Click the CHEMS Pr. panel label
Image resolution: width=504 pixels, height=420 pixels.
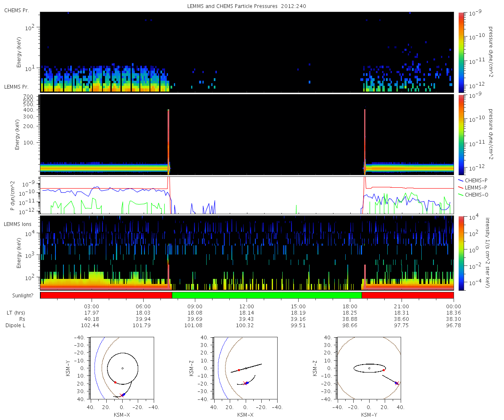point(16,10)
